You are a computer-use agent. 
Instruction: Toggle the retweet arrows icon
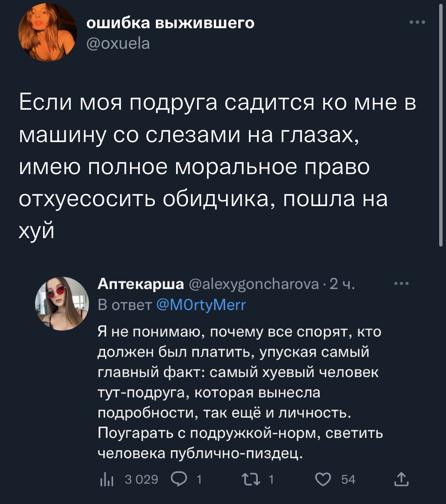click(251, 479)
